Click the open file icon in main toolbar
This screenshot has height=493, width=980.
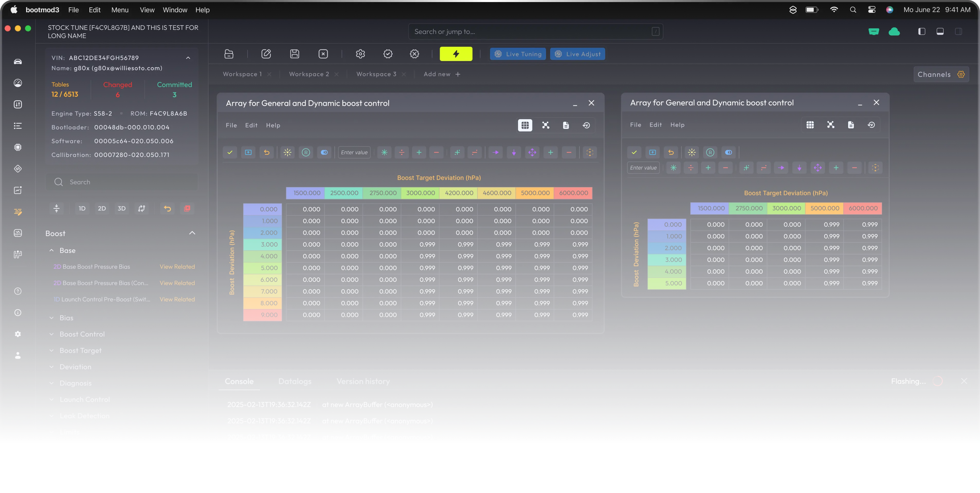click(x=229, y=54)
